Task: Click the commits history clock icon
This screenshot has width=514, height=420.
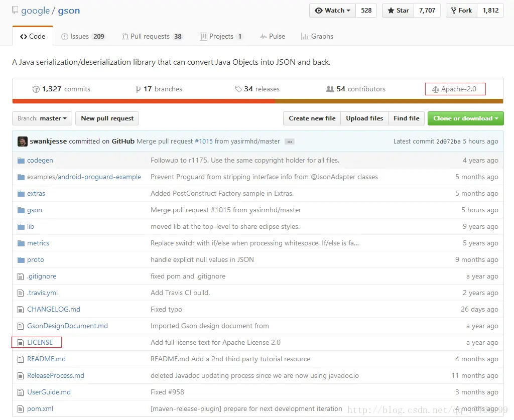Action: point(36,89)
